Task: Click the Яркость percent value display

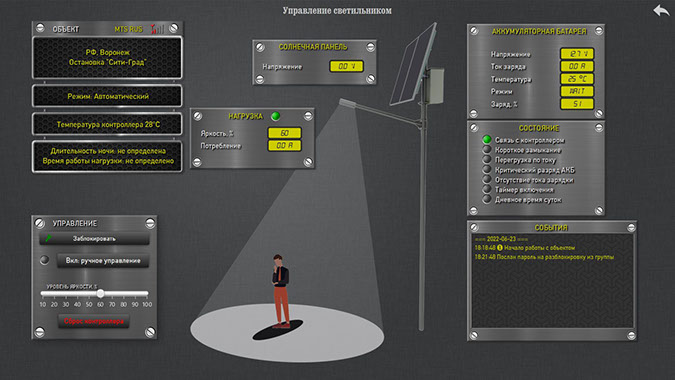Action: point(285,133)
